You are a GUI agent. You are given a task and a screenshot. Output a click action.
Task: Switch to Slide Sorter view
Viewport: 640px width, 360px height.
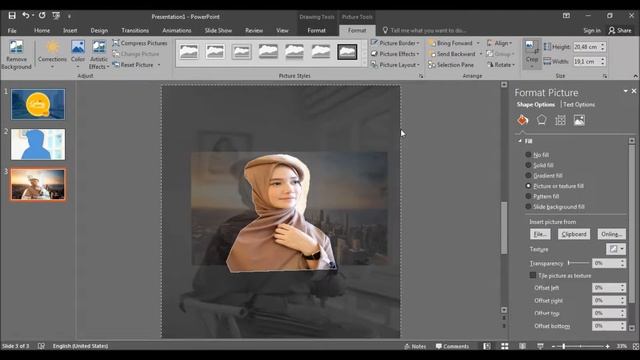(x=505, y=346)
